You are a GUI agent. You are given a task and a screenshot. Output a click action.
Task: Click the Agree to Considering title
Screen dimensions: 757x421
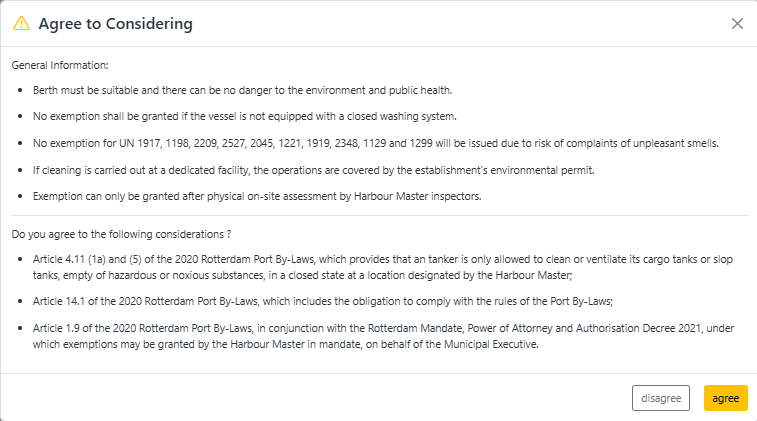(115, 24)
